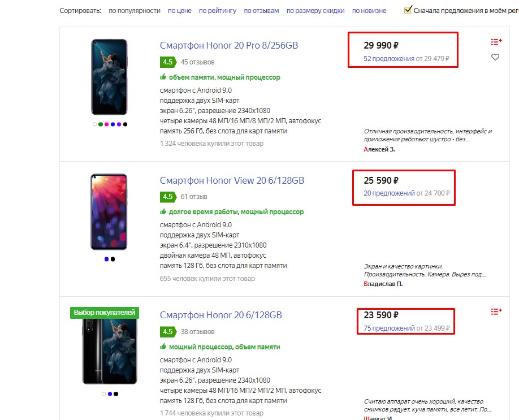The width and height of the screenshot is (519, 420).
Task: Open the Honor View 20 phone thumbnail
Action: click(x=109, y=212)
